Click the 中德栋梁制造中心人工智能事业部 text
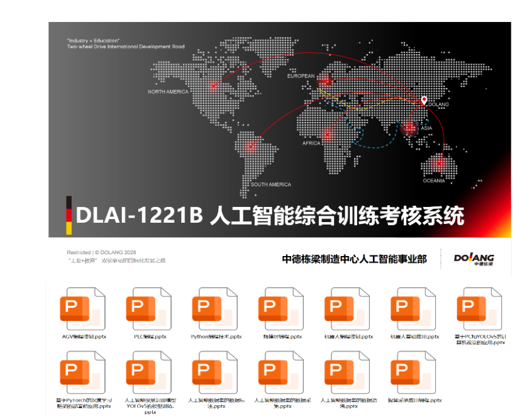 pos(354,259)
